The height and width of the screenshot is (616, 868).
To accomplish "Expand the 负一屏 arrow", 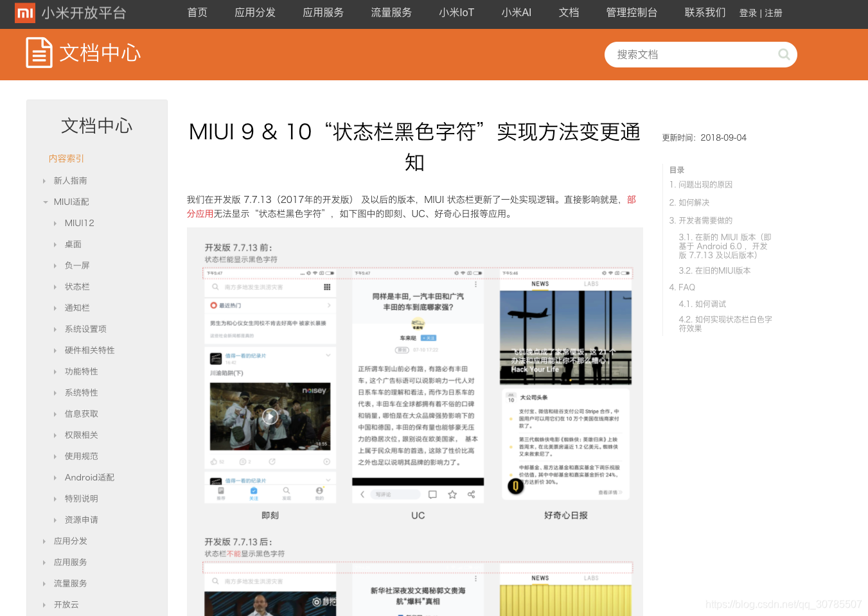I will pos(55,266).
